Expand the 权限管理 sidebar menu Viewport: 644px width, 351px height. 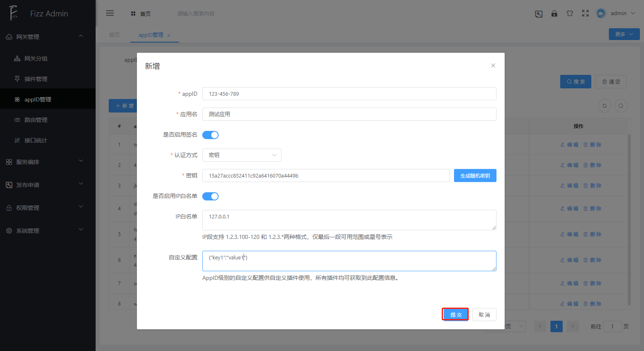(x=47, y=208)
